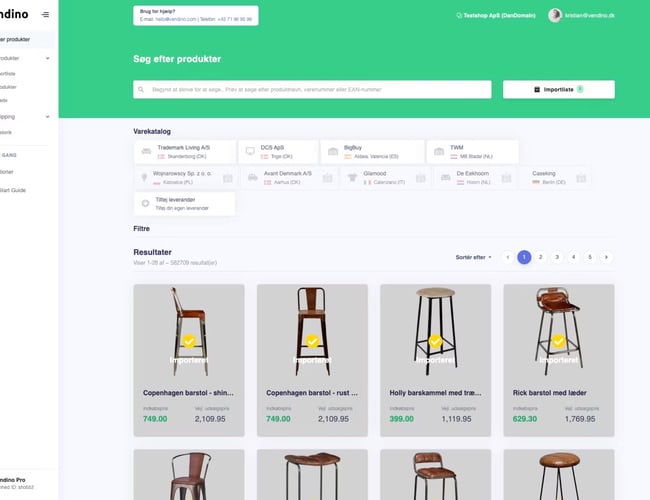Viewport: 650px width, 500px height.
Task: Click the Copenhagen barstol - rust ... title
Action: tap(312, 393)
